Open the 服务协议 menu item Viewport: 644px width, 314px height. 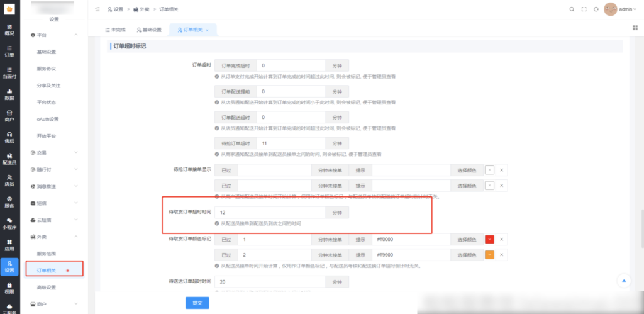click(47, 69)
